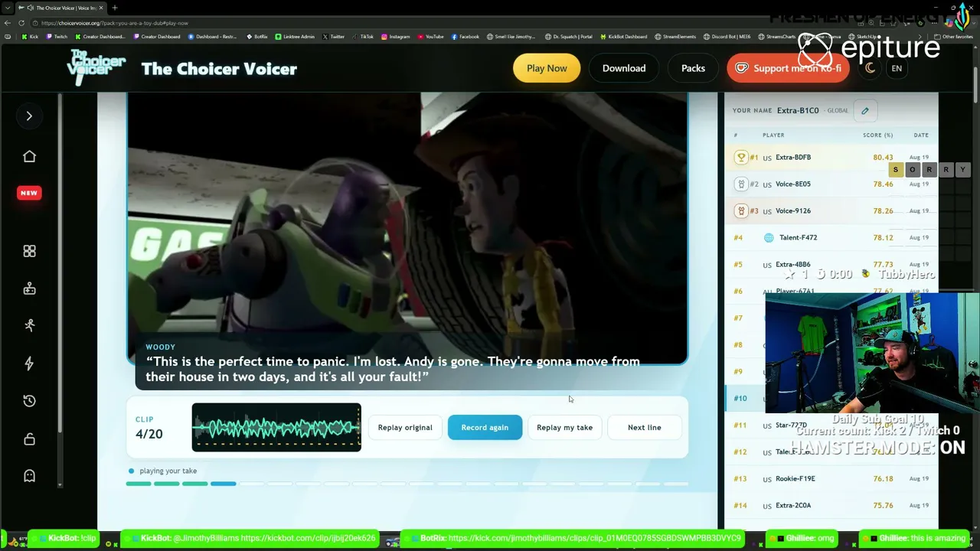Viewport: 980px width, 551px height.
Task: Reload the page in the browser
Action: point(21,23)
